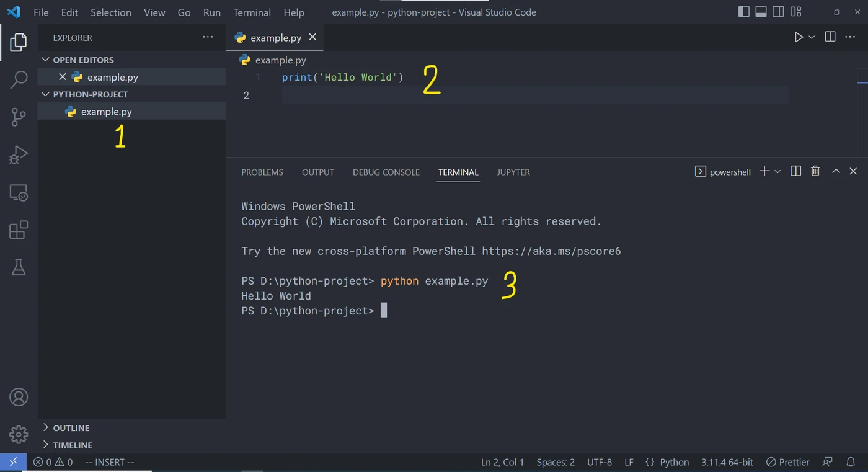Close example.py under Open Editors
The width and height of the screenshot is (868, 472).
62,77
